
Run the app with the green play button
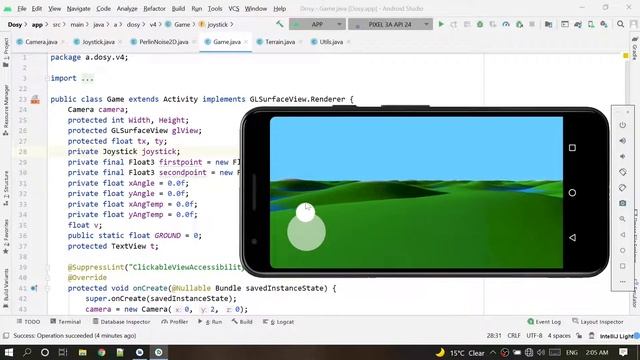(x=441, y=24)
